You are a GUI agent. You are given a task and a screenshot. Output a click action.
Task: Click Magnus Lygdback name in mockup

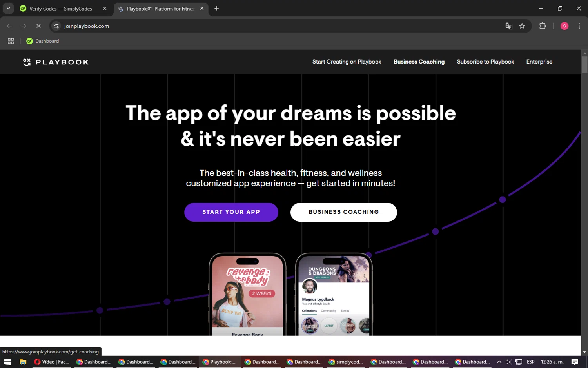click(318, 299)
